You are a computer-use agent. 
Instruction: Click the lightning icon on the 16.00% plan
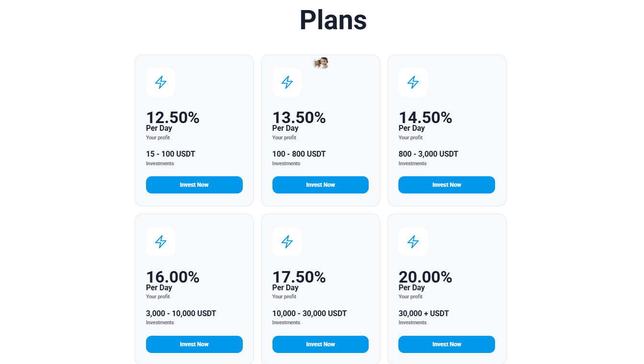click(x=161, y=242)
